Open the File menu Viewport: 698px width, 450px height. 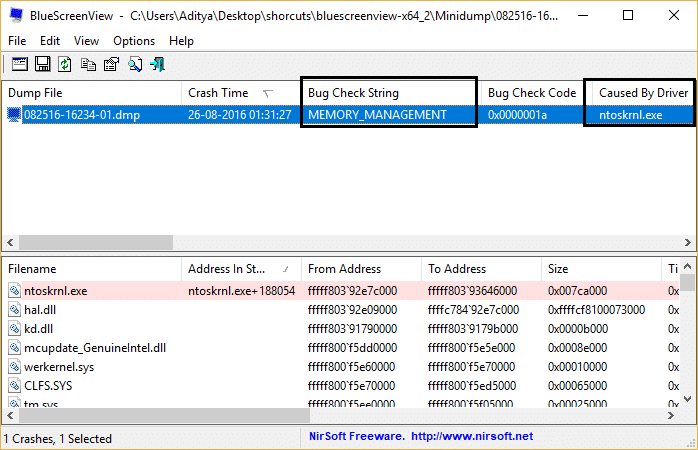tap(17, 41)
